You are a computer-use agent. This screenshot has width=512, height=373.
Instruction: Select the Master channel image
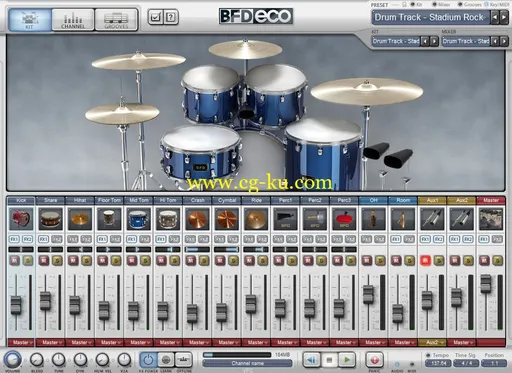point(491,219)
